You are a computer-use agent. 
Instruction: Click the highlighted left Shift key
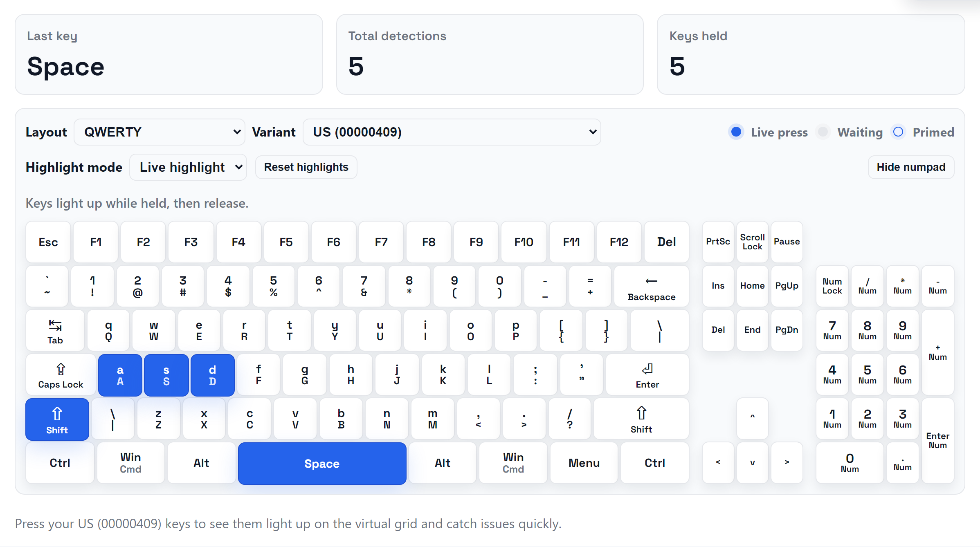click(57, 419)
